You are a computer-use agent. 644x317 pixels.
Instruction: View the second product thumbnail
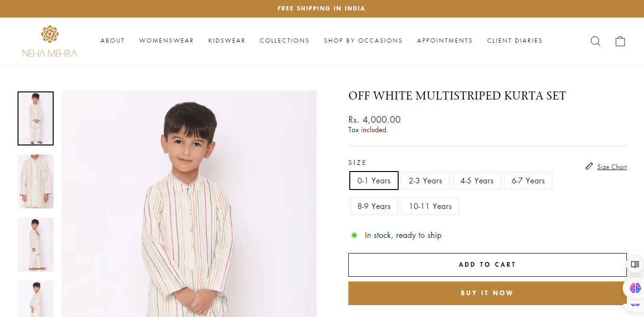(36, 181)
